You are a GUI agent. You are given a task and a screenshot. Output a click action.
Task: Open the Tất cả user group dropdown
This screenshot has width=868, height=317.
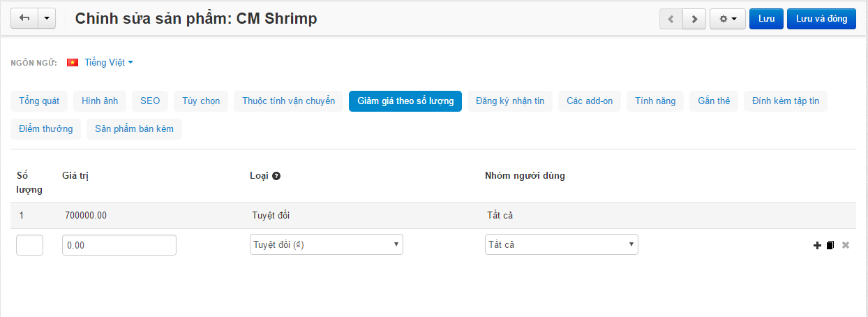pyautogui.click(x=562, y=244)
